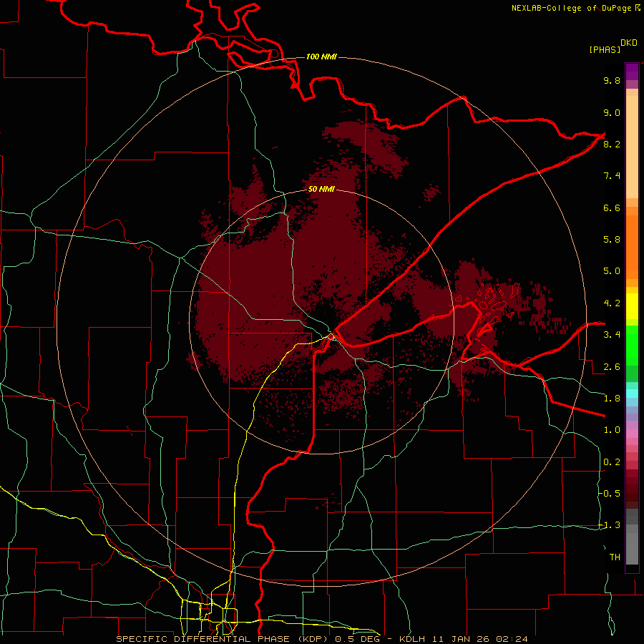Image resolution: width=644 pixels, height=644 pixels.
Task: Pick the cyan band beside the 1.8 label
Action: (632, 394)
